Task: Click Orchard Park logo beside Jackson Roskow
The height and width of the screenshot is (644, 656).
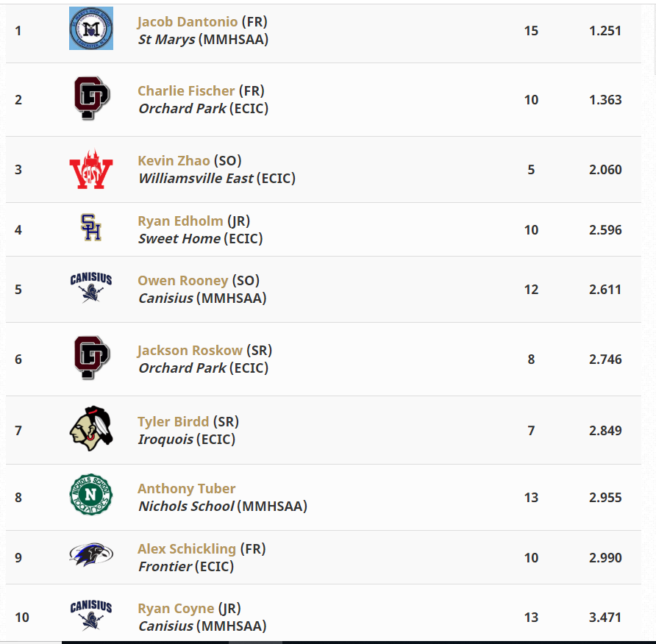Action: point(91,358)
